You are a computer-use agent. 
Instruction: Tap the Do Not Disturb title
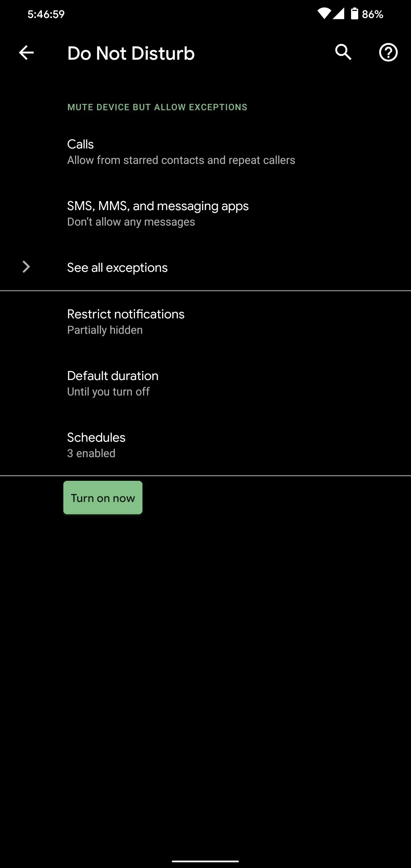click(131, 53)
